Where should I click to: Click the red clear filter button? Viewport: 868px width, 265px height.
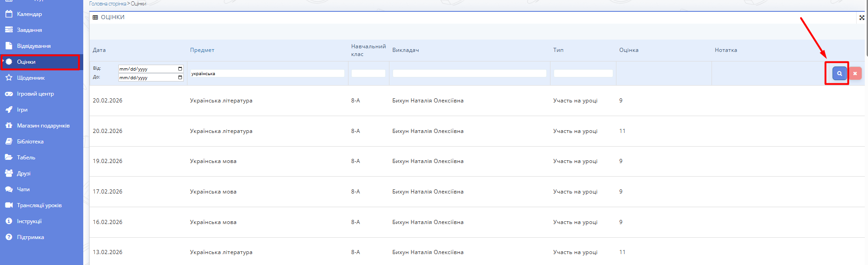click(x=855, y=73)
